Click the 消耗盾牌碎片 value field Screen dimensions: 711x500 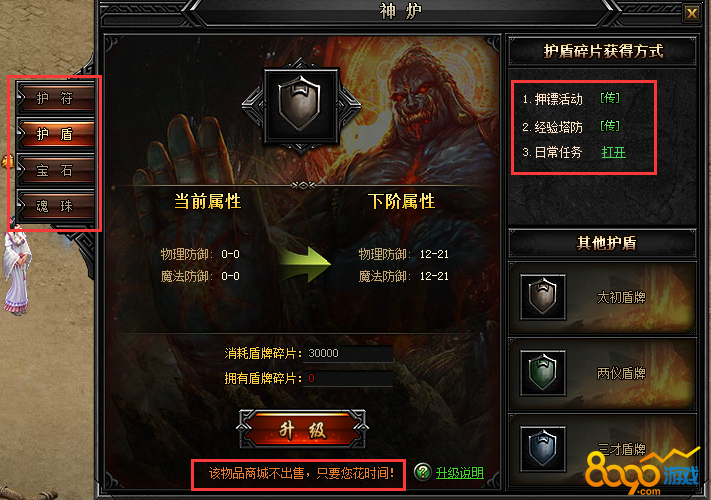point(348,353)
